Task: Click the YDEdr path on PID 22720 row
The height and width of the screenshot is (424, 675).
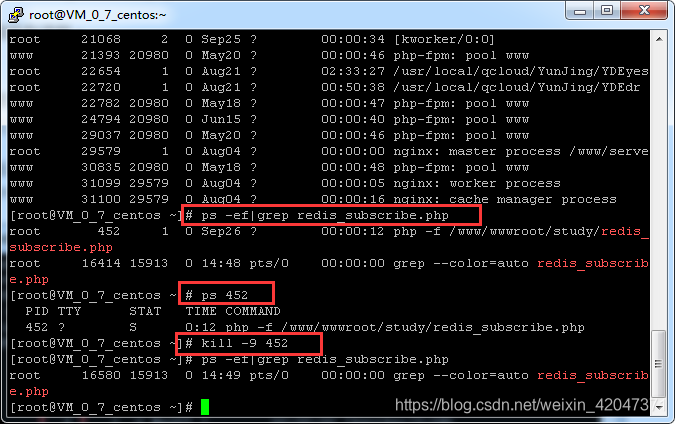Action: (x=517, y=87)
